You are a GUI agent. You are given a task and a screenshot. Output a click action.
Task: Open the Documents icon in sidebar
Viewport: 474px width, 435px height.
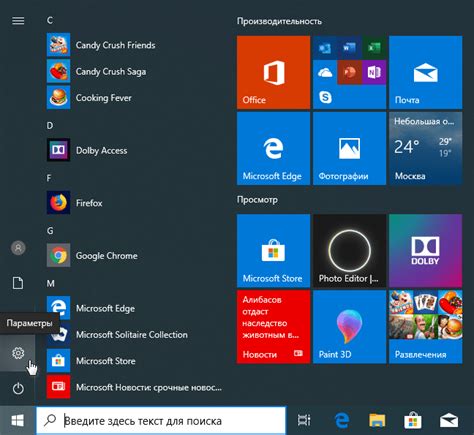(18, 283)
